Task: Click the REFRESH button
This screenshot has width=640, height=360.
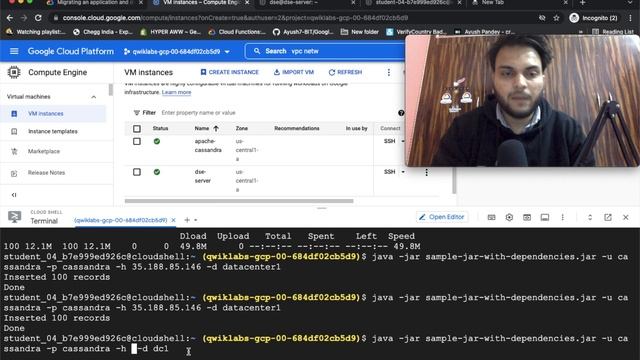Action: click(x=345, y=72)
